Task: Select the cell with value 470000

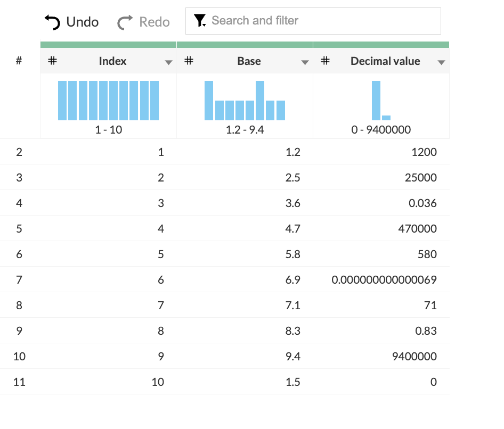Action: (x=417, y=229)
